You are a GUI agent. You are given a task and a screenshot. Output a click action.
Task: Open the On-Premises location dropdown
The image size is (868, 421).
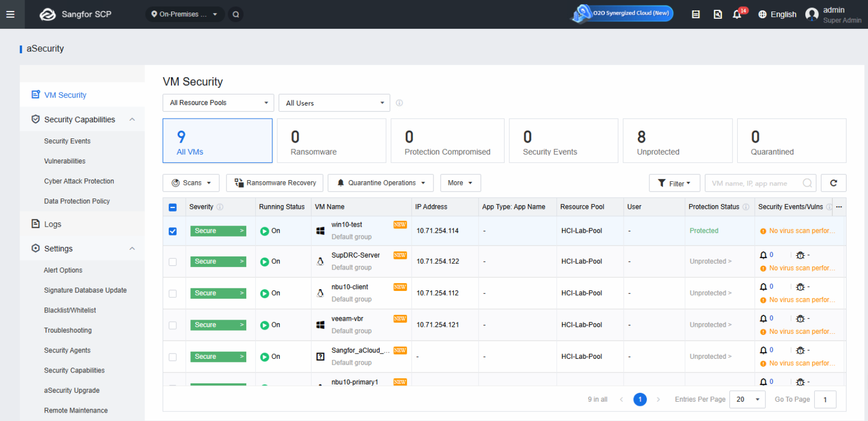coord(185,14)
